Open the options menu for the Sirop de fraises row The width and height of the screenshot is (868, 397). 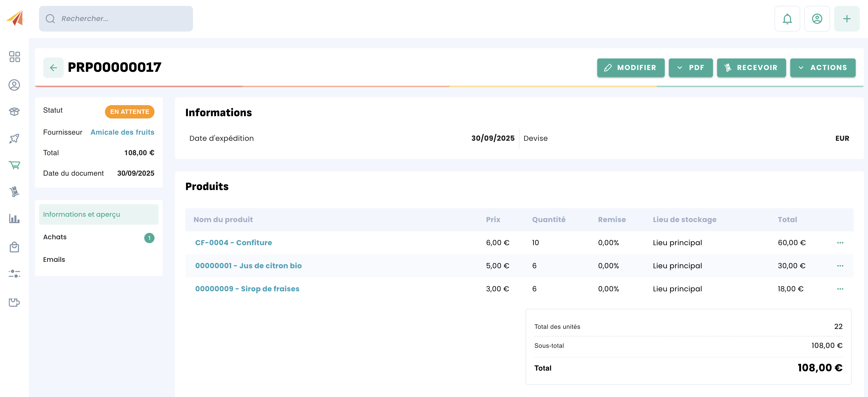[x=840, y=289]
